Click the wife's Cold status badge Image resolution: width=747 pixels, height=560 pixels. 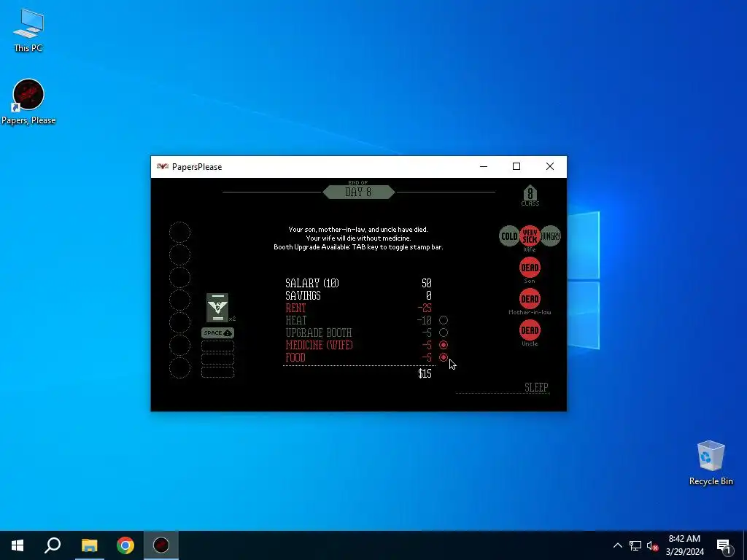tap(508, 236)
